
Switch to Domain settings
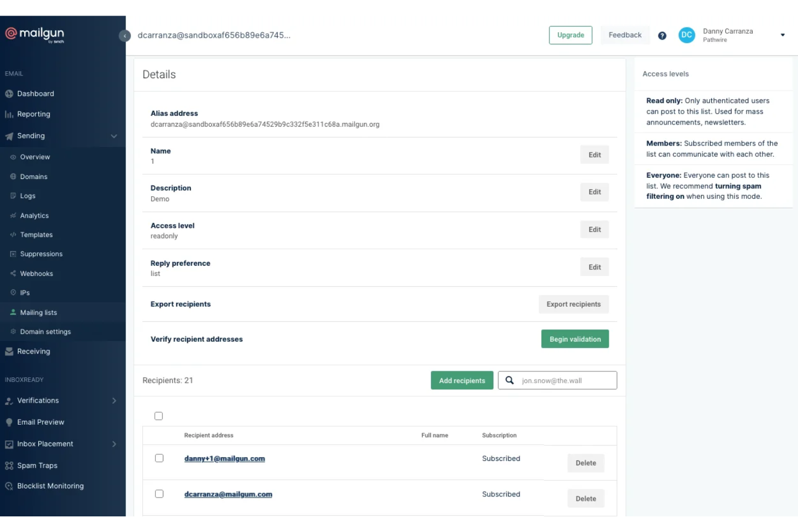[x=45, y=331]
